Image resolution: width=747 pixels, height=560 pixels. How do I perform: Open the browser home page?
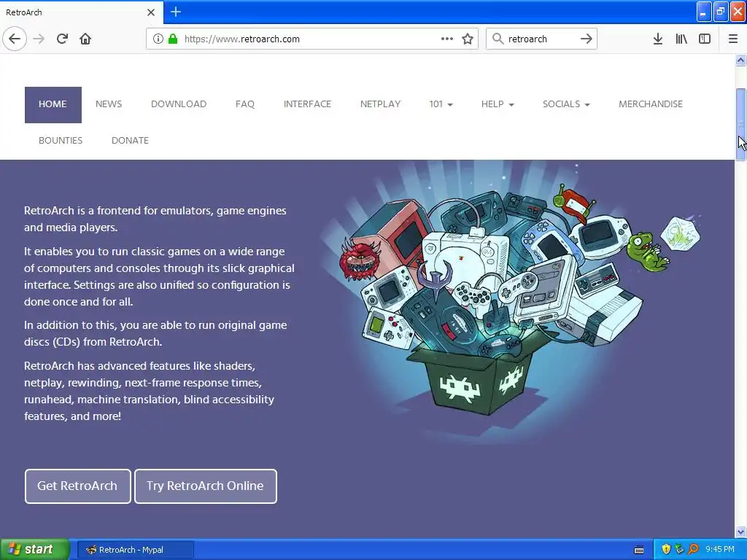tap(85, 39)
